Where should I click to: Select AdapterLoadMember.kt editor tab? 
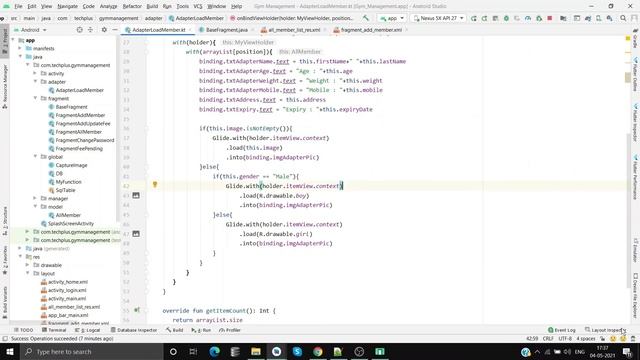[158, 30]
